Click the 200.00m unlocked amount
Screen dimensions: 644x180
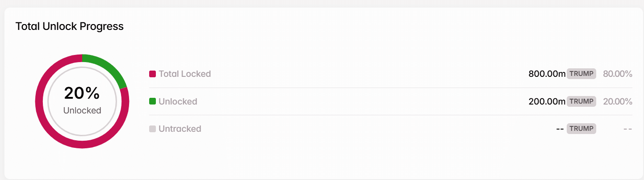547,101
